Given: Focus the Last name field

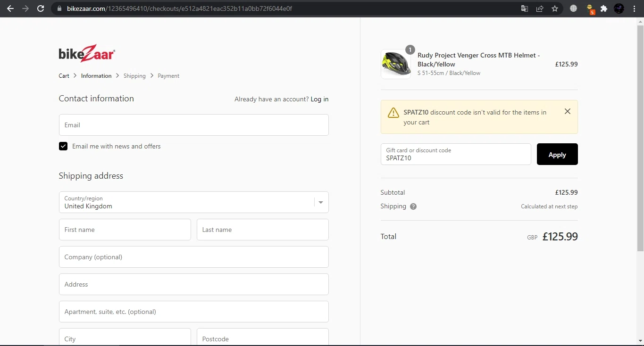Looking at the screenshot, I should (262, 230).
